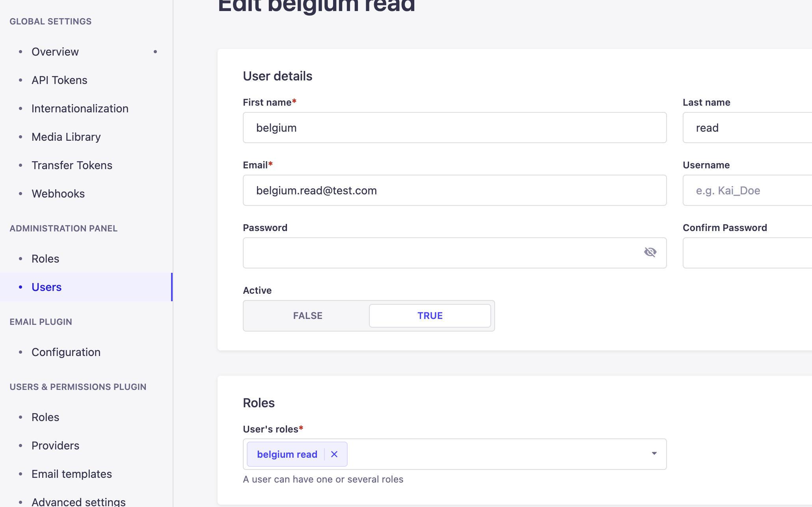Open the Internationalization settings
Screen dimensions: 812x507
[80, 108]
